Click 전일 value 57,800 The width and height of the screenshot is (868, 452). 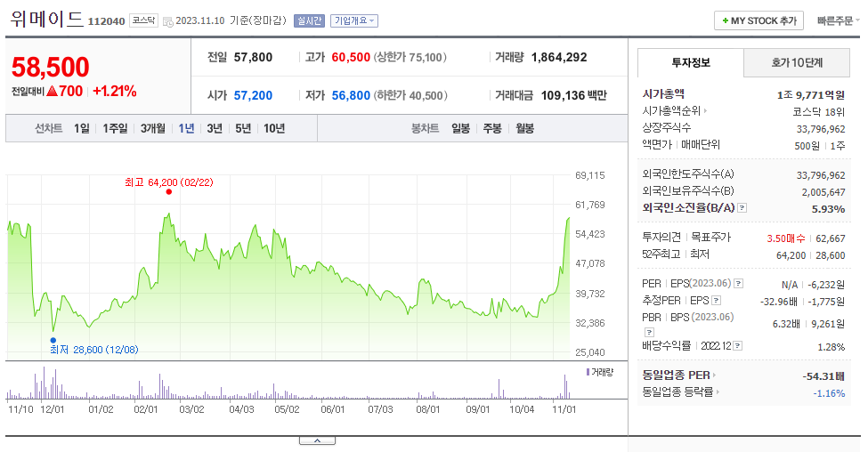click(253, 57)
